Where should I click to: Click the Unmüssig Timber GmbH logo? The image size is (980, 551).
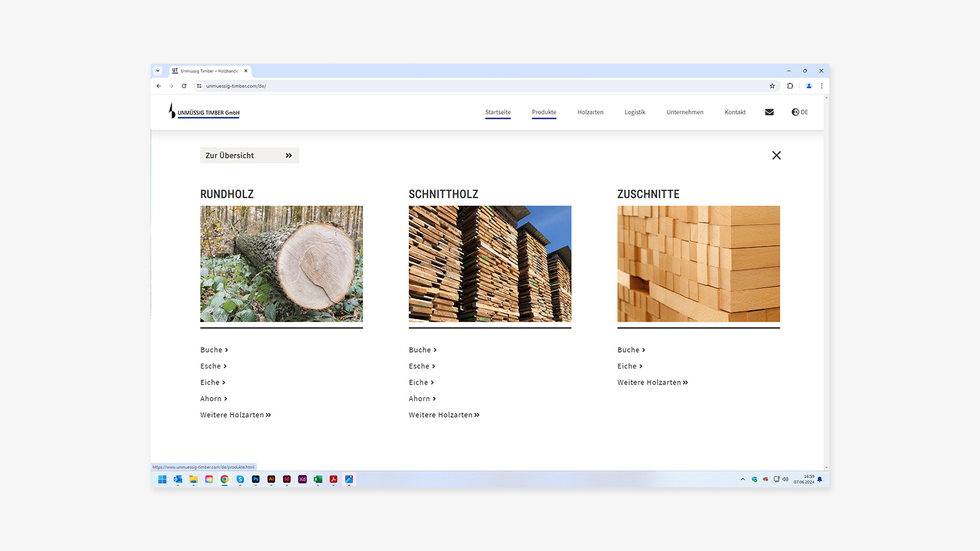[204, 111]
